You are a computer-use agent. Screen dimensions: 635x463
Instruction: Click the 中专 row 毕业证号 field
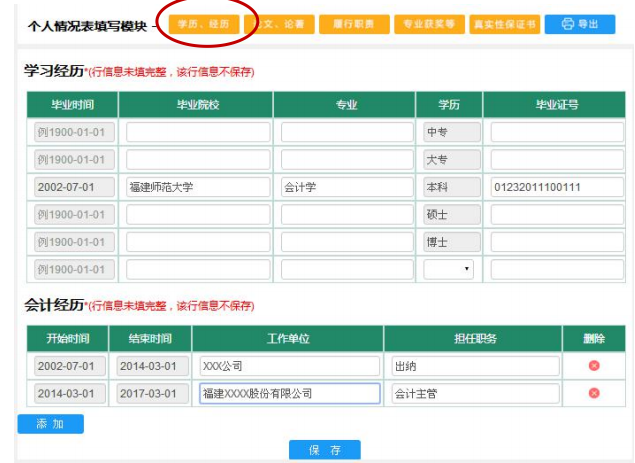(557, 132)
